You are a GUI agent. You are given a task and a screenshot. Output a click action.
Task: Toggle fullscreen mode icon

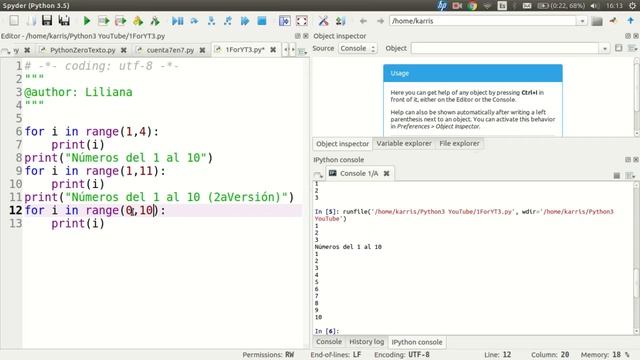pos(302,20)
